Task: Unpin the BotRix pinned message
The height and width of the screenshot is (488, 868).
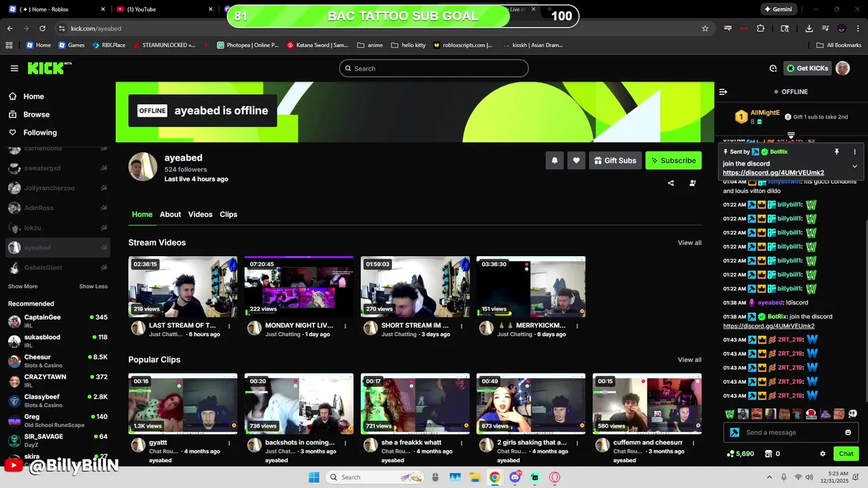Action: click(837, 152)
